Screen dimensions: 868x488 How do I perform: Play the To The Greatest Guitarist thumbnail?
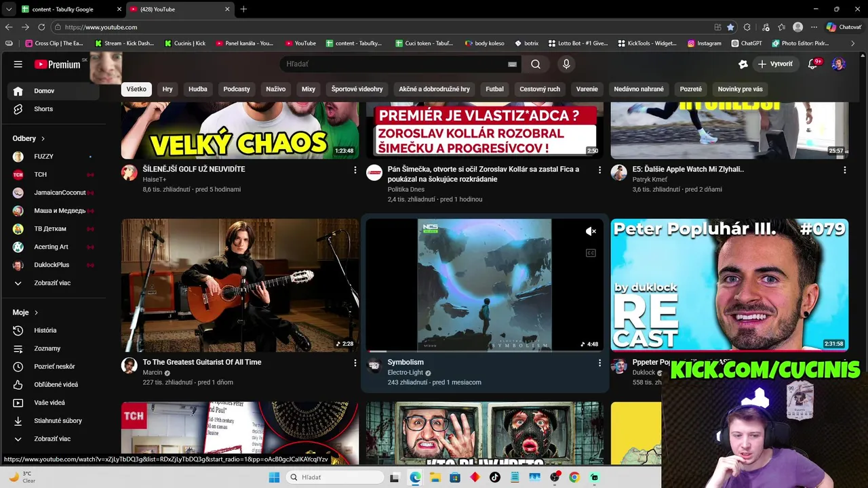pos(240,285)
